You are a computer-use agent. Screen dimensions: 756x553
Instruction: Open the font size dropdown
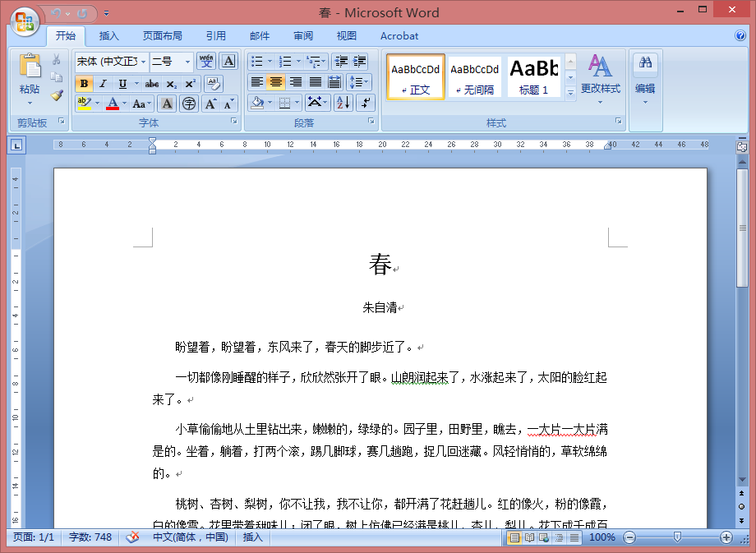pyautogui.click(x=187, y=62)
